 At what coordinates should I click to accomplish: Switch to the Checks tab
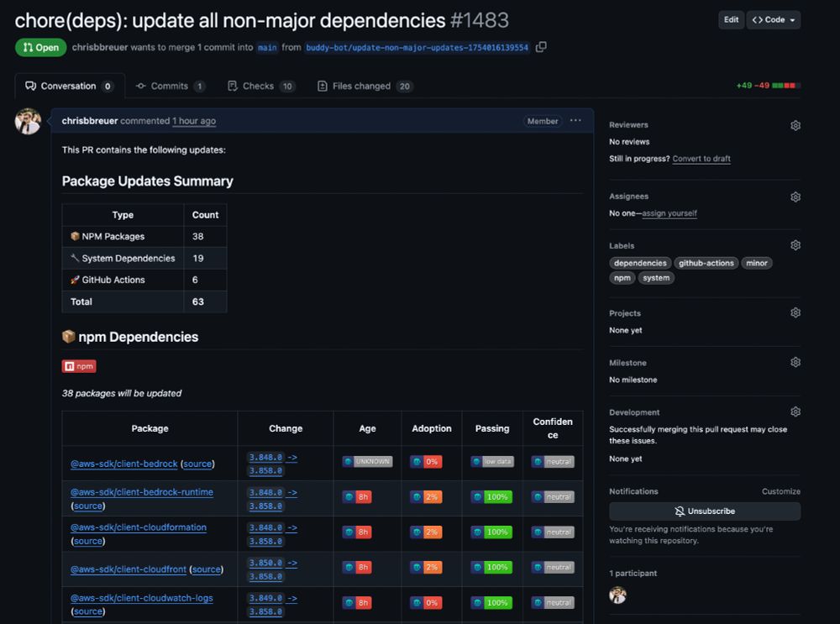tap(261, 87)
